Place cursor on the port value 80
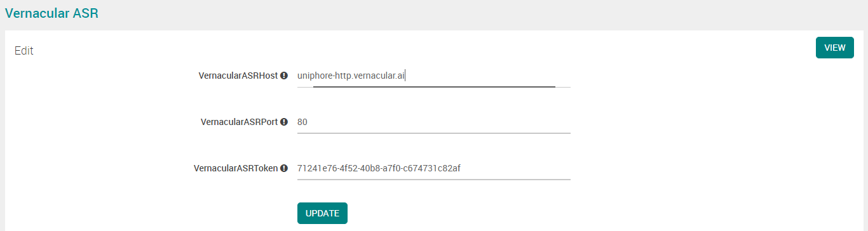The width and height of the screenshot is (868, 231). (x=302, y=122)
